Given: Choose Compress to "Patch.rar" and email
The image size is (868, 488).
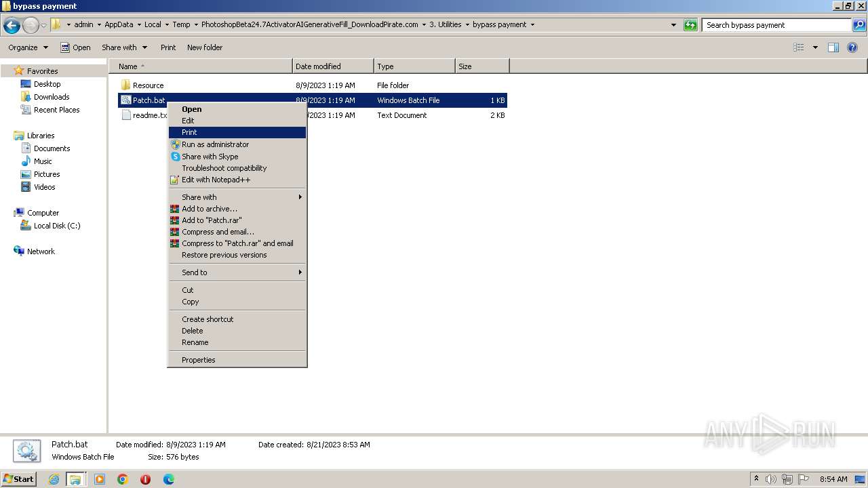Looking at the screenshot, I should (x=237, y=243).
